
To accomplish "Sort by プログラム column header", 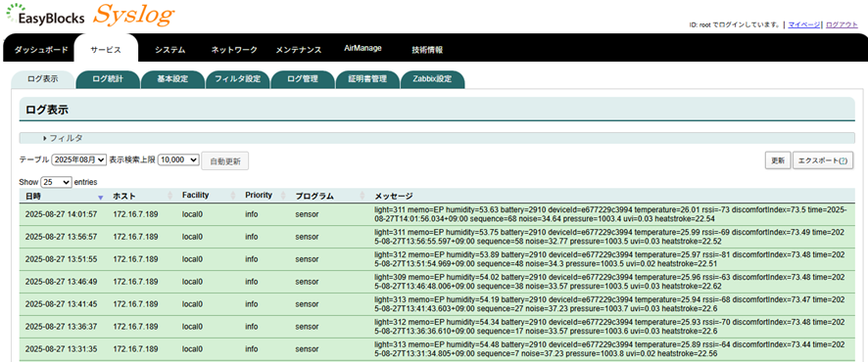I will pos(329,196).
